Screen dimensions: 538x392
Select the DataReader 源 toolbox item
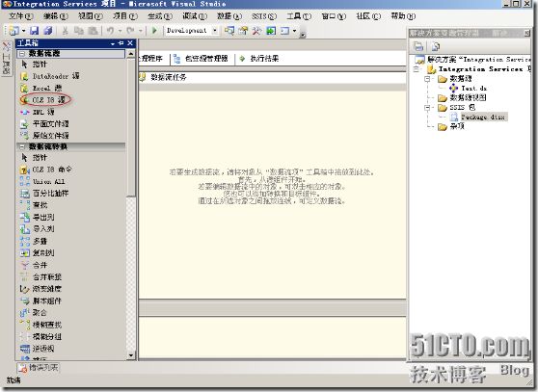coord(50,76)
